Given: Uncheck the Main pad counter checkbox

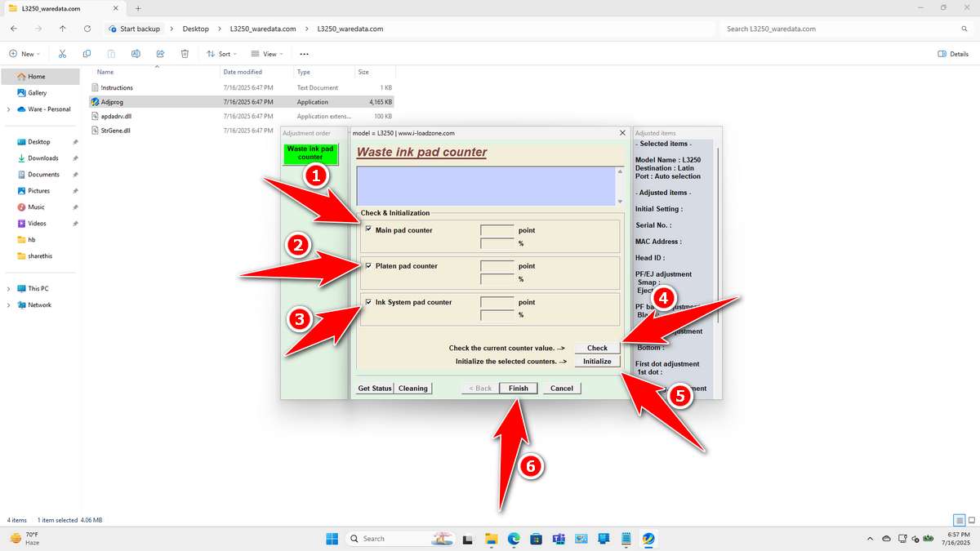Looking at the screenshot, I should tap(368, 229).
